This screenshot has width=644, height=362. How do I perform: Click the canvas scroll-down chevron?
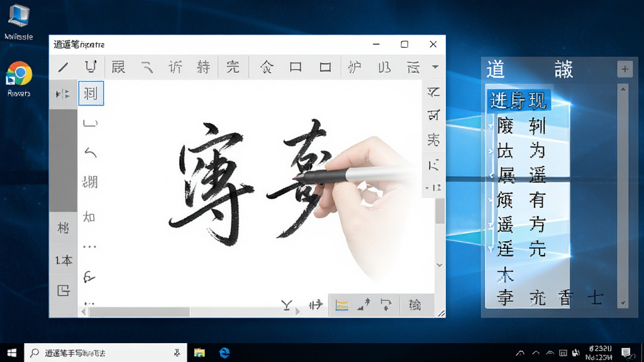click(440, 265)
